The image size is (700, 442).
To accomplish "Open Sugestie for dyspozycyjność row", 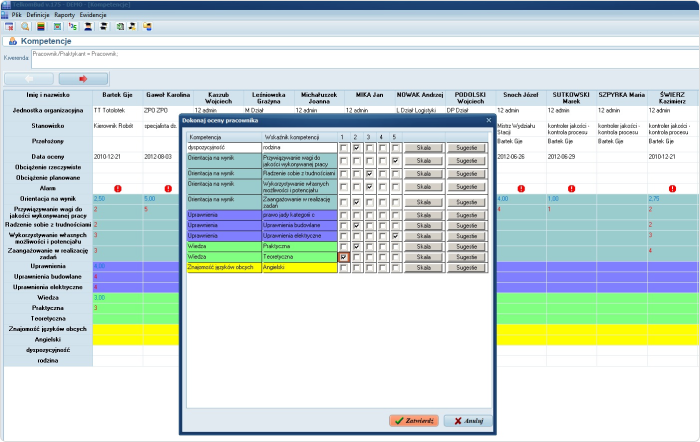I will tap(467, 148).
